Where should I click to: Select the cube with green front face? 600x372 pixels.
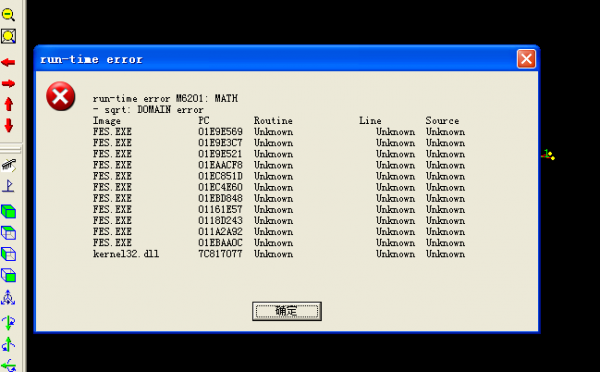[x=8, y=275]
